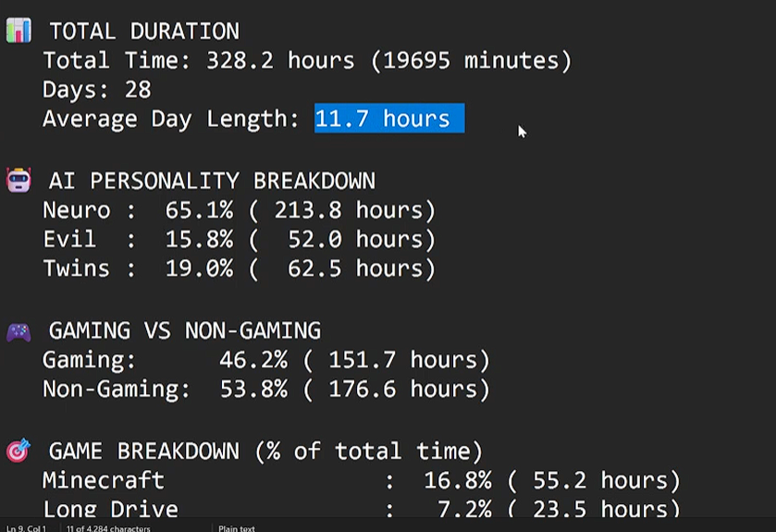Click the '151.7 hours' value

click(403, 360)
